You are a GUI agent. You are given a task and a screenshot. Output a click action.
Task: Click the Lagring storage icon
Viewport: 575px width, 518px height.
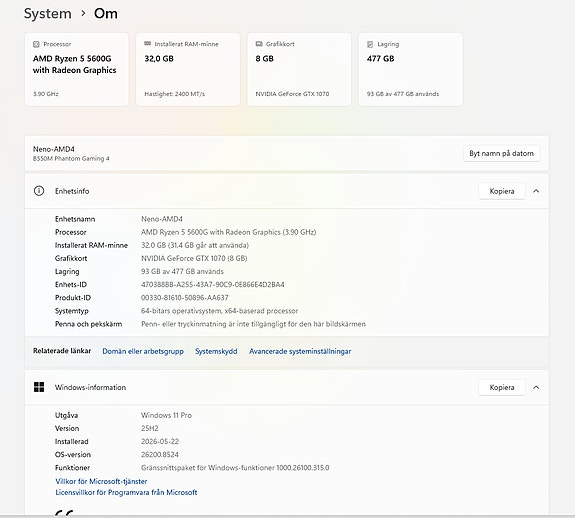tap(370, 44)
